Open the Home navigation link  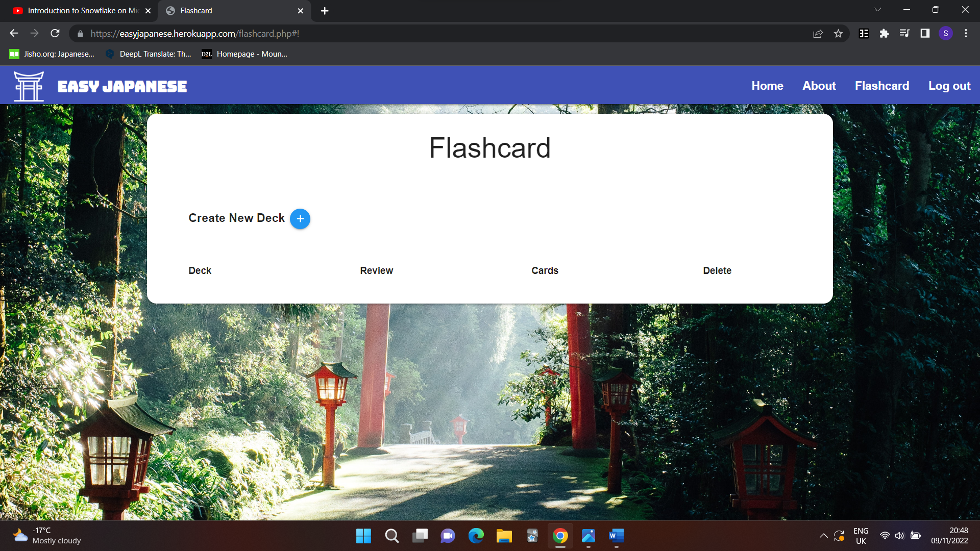767,86
